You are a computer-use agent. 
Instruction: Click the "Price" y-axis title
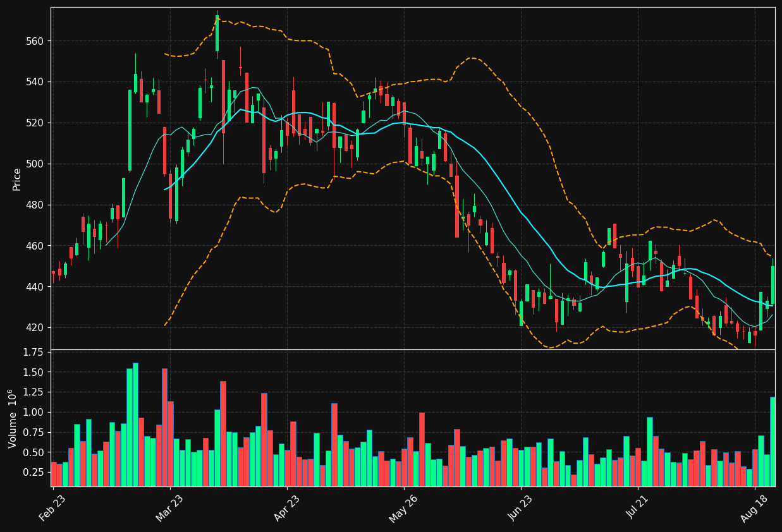tap(17, 179)
